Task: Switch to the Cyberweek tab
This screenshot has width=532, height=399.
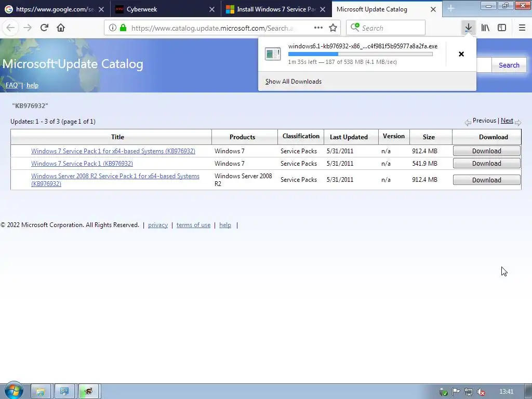Action: [x=166, y=9]
